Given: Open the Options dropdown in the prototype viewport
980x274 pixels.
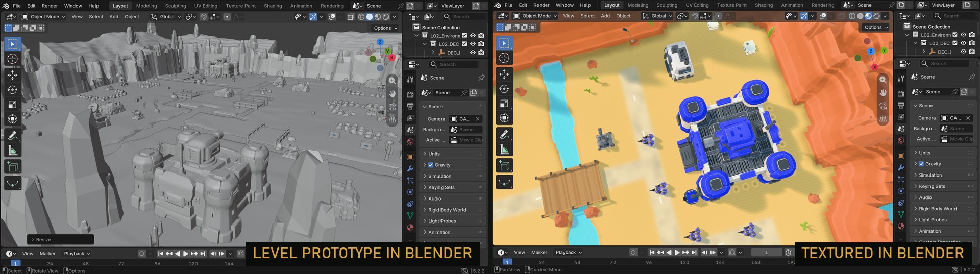Looking at the screenshot, I should click(385, 28).
